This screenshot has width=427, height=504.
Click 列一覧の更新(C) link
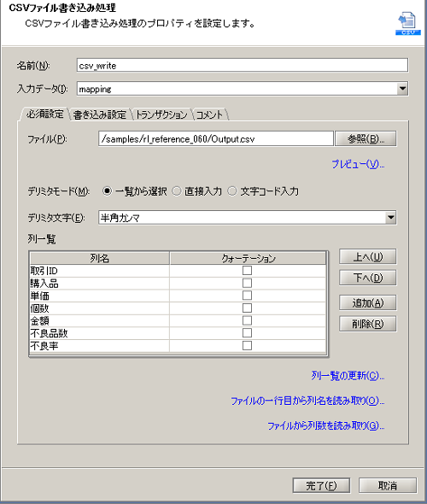point(348,375)
